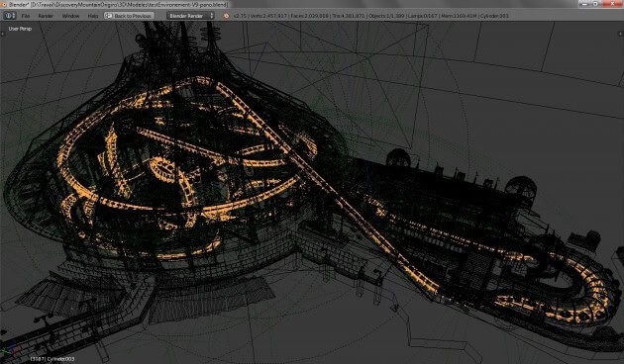
Task: Maximize the Blender window
Action: coord(595,4)
